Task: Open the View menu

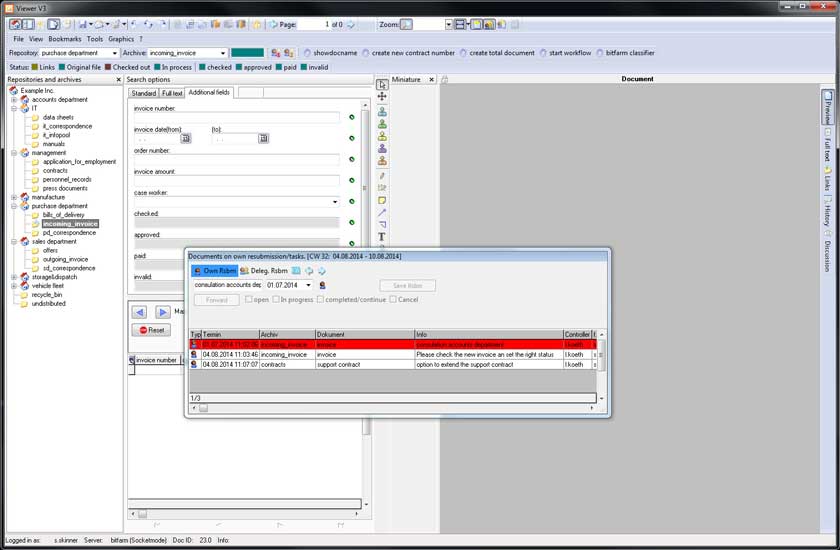Action: click(36, 39)
